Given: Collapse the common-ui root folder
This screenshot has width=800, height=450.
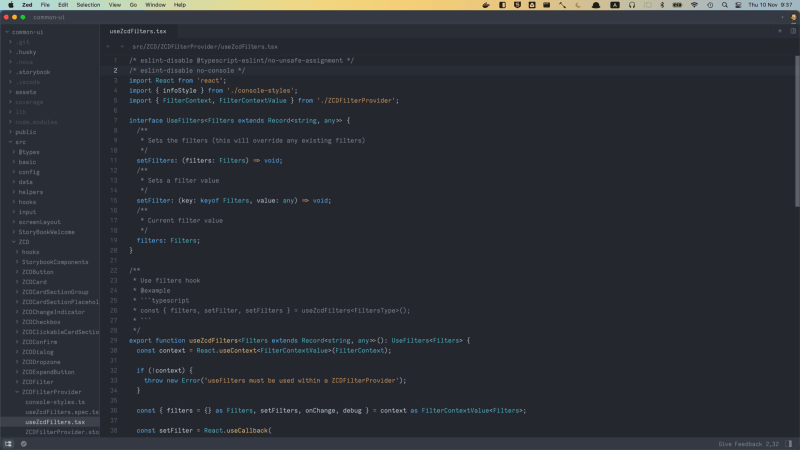Looking at the screenshot, I should tap(7, 32).
